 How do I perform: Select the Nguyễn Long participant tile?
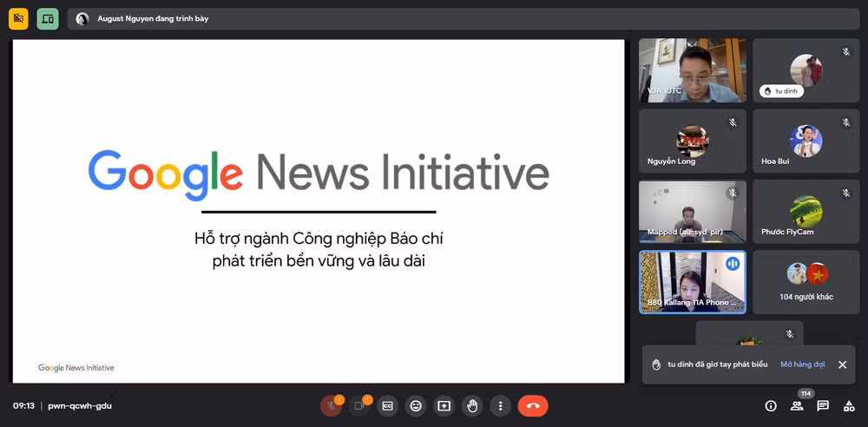click(693, 141)
